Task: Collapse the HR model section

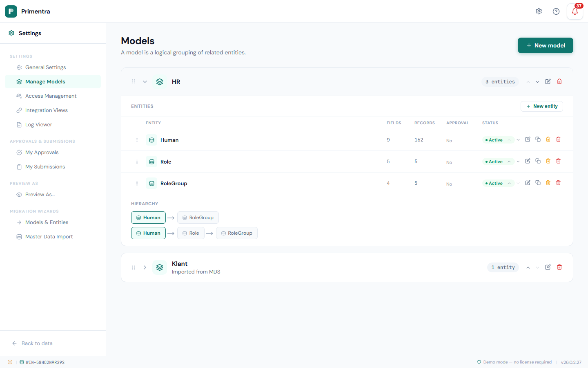Action: [x=145, y=81]
